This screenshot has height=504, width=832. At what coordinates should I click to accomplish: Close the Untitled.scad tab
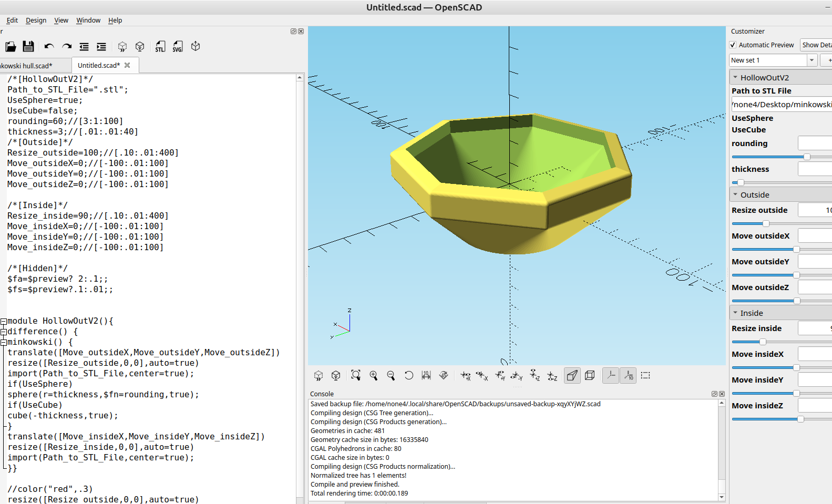point(127,65)
